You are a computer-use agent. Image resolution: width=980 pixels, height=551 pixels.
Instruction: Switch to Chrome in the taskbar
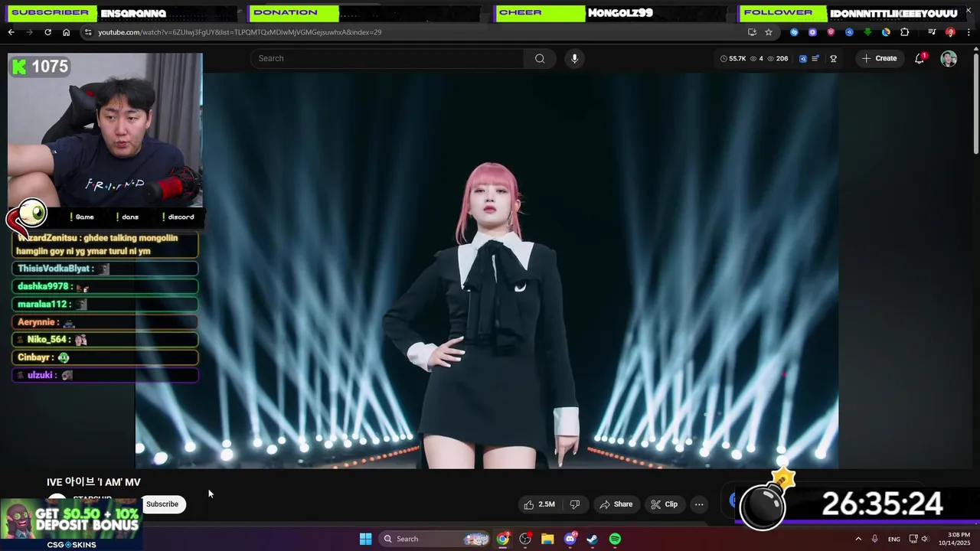[502, 539]
